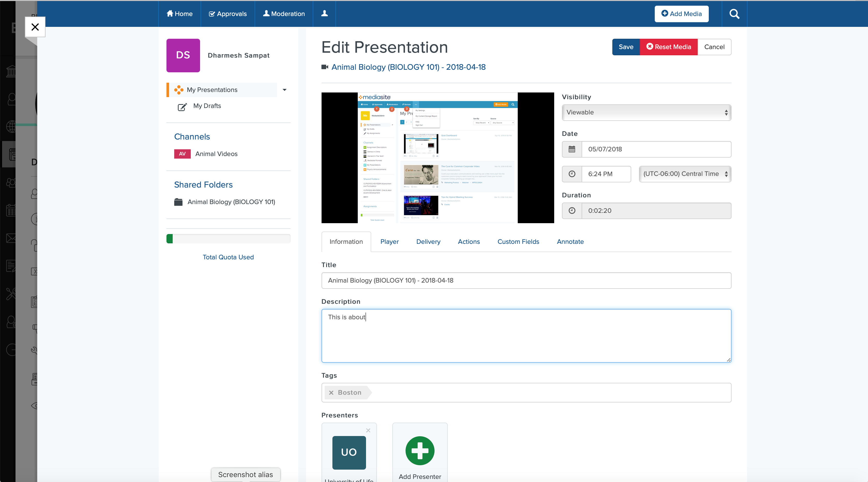Open My Drafts via its pencil icon
Image resolution: width=868 pixels, height=482 pixels.
point(182,107)
